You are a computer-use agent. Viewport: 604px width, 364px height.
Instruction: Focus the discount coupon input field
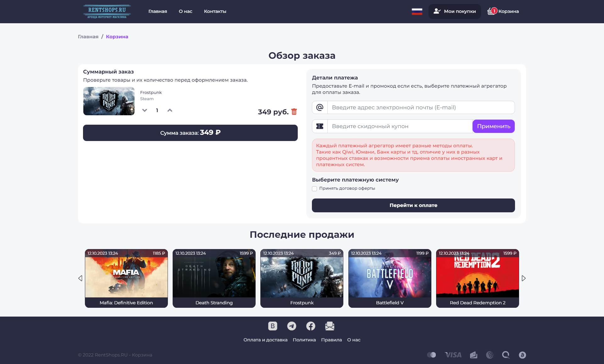(400, 126)
